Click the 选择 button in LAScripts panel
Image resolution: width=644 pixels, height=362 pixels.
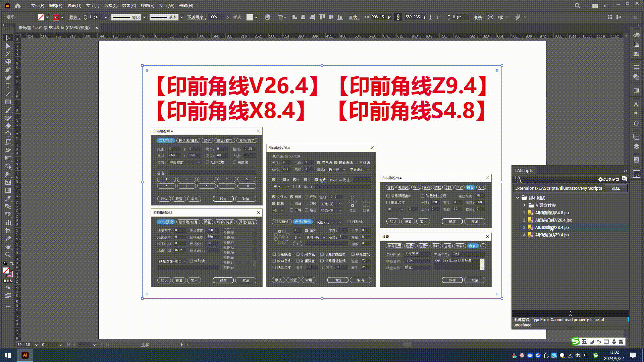pyautogui.click(x=616, y=188)
